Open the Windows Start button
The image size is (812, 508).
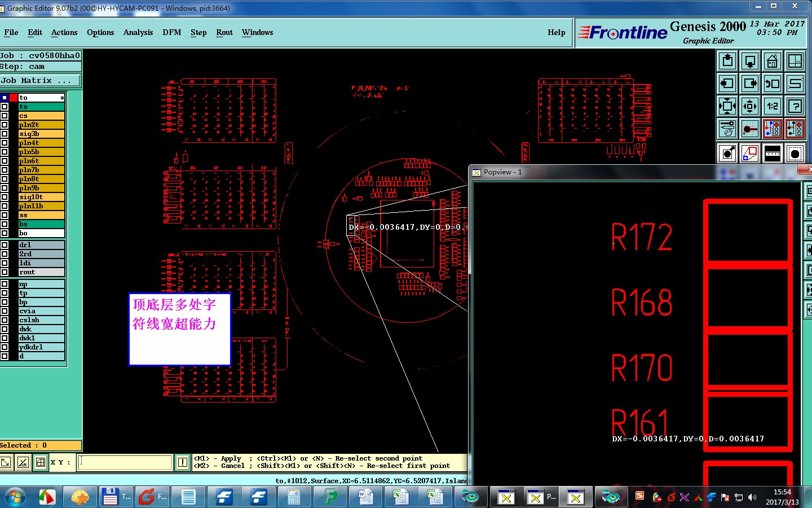pyautogui.click(x=15, y=497)
